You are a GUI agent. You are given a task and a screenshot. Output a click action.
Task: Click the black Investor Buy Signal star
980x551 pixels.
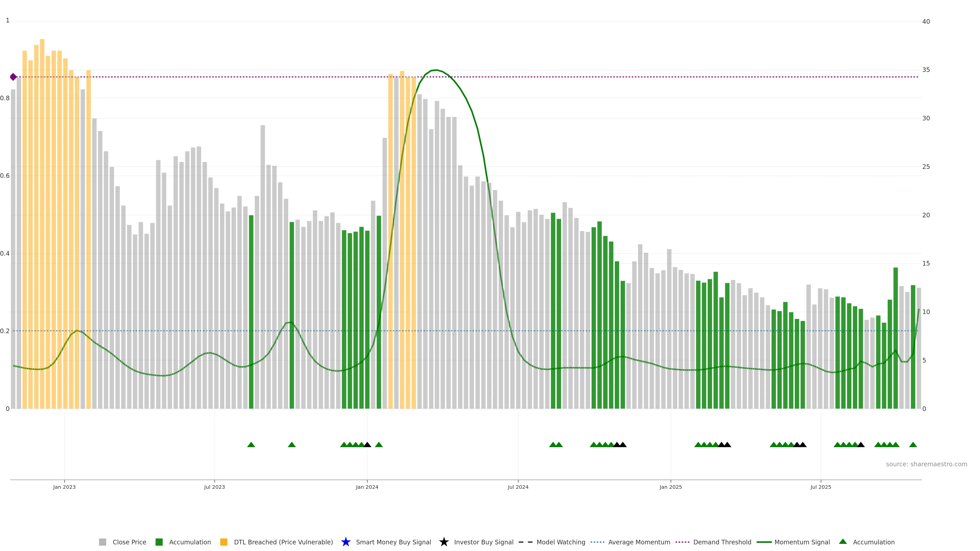click(x=444, y=542)
